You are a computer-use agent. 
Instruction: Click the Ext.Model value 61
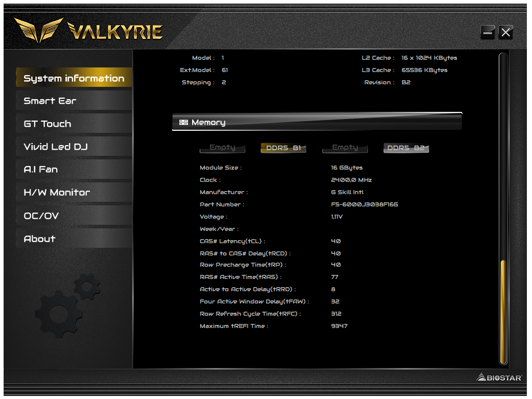(225, 70)
